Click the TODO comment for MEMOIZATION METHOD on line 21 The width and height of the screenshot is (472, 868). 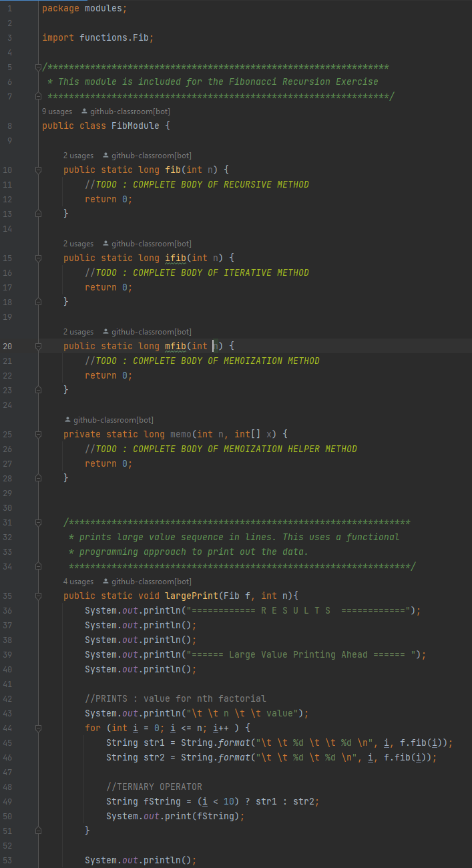coord(202,361)
